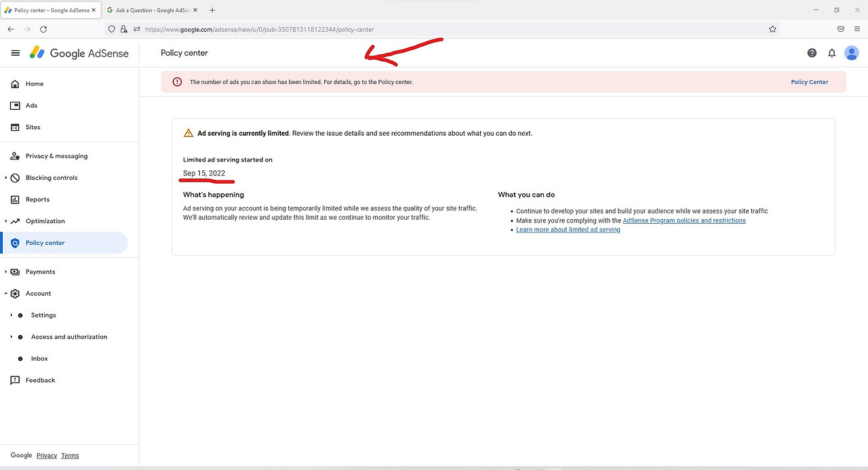Screen dimensions: 868x470
Task: Click the Blocking controls icon
Action: (15, 178)
